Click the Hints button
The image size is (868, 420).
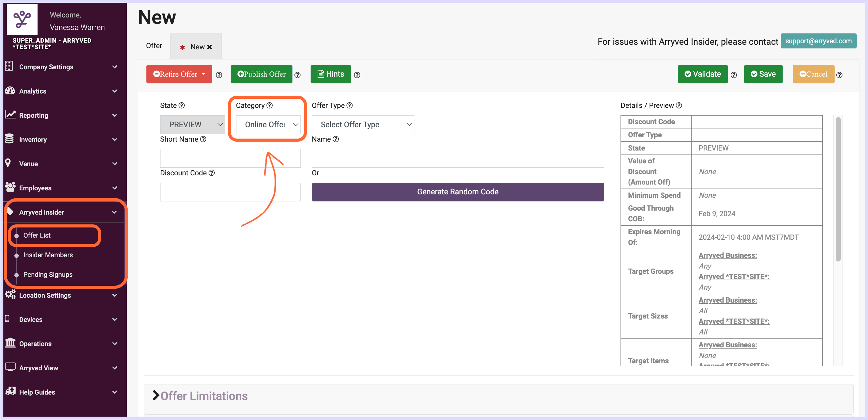(x=330, y=74)
